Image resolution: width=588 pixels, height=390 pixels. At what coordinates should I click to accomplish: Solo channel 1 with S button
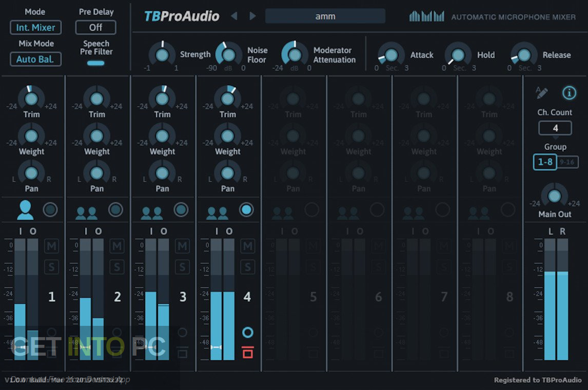coord(51,267)
